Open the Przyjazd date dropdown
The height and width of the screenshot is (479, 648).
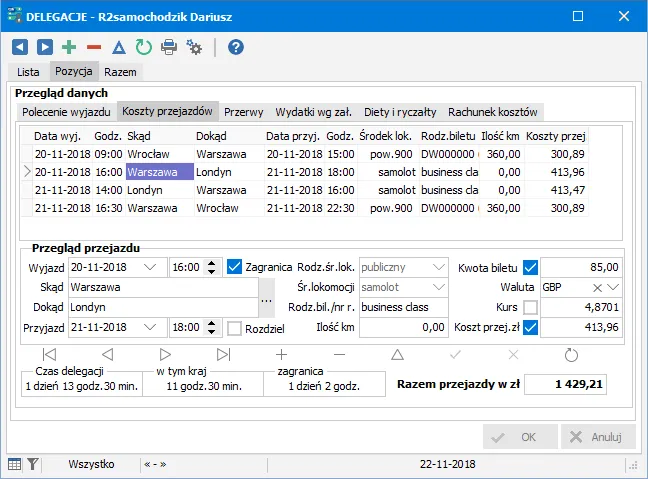150,327
